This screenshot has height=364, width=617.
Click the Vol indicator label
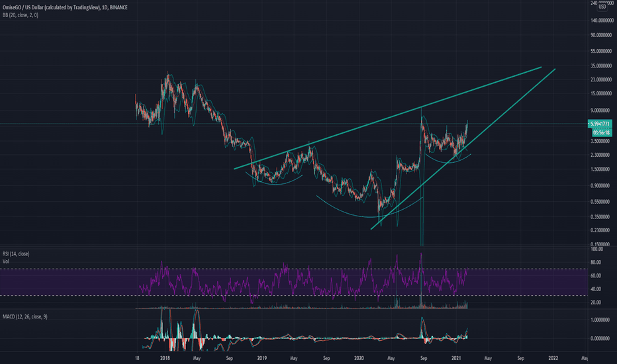[5, 261]
